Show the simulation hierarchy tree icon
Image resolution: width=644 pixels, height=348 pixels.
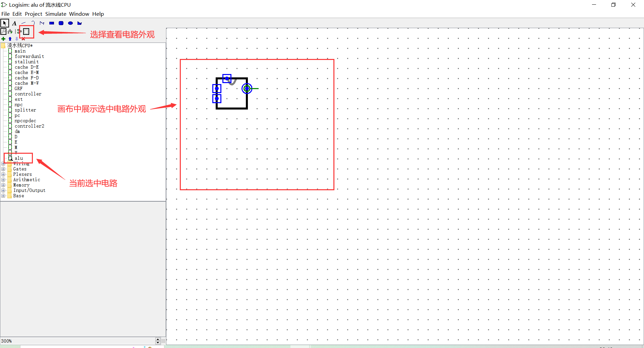click(10, 31)
